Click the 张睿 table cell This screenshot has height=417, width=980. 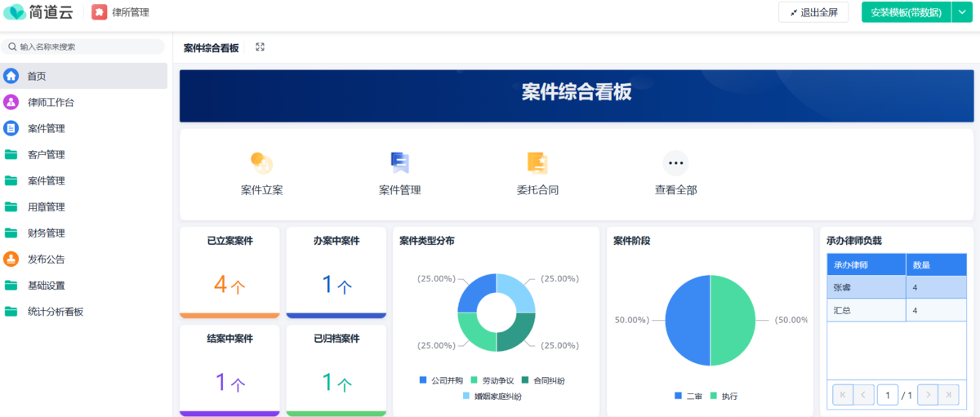(x=866, y=287)
